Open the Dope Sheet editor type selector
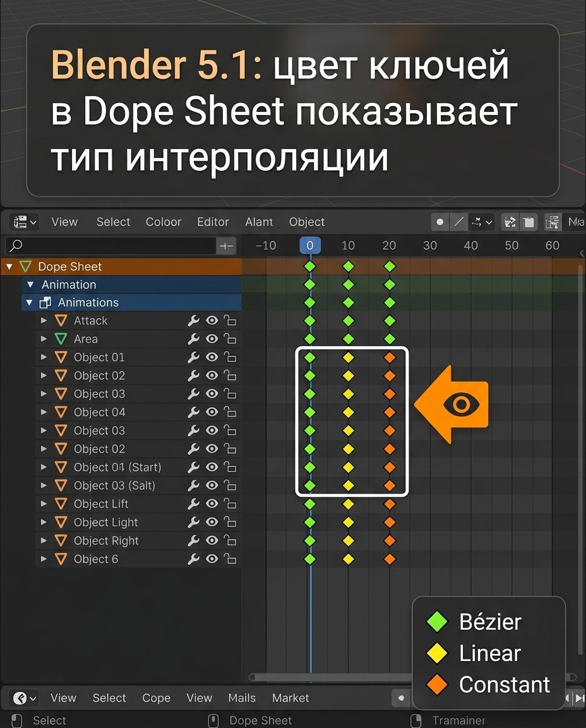Screen dimensions: 586x728 [23, 222]
